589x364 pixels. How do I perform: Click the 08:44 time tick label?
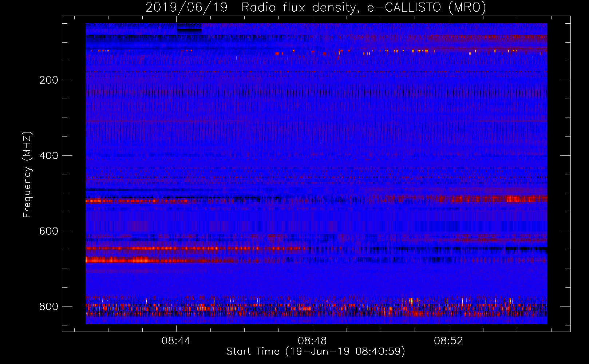(176, 341)
